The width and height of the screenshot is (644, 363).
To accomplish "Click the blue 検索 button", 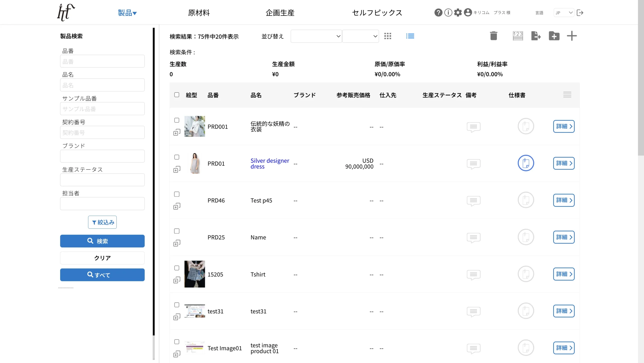I will [x=102, y=241].
